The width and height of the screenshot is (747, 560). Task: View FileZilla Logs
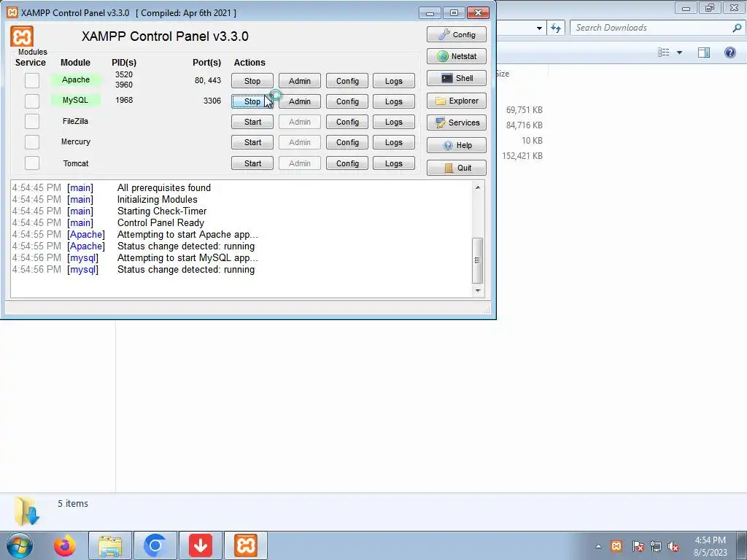(x=394, y=122)
